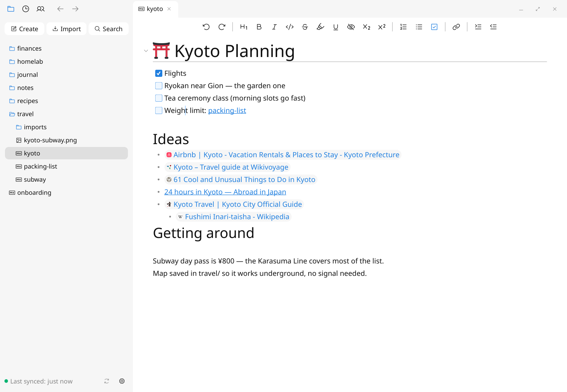Expand the recipes folder

coord(66,101)
